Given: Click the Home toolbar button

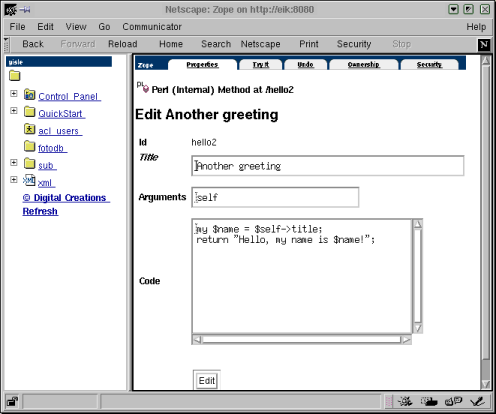Looking at the screenshot, I should click(171, 44).
